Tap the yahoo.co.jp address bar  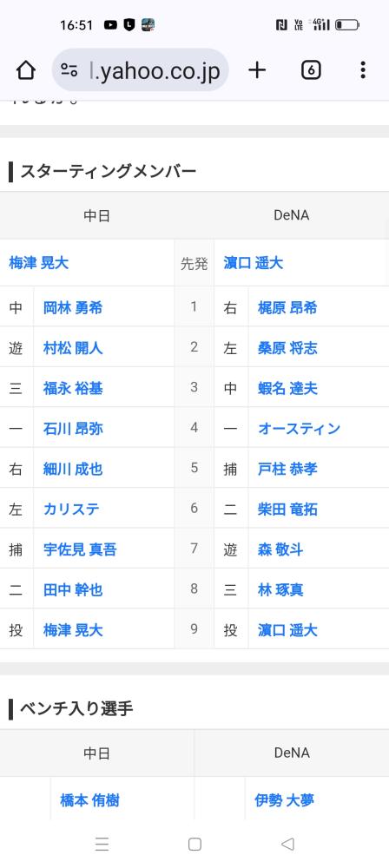(140, 69)
